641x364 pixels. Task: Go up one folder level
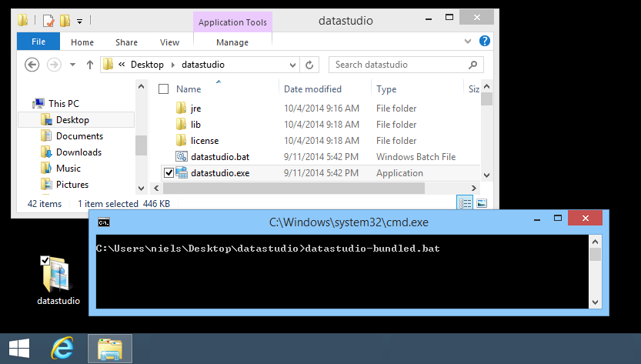(90, 65)
